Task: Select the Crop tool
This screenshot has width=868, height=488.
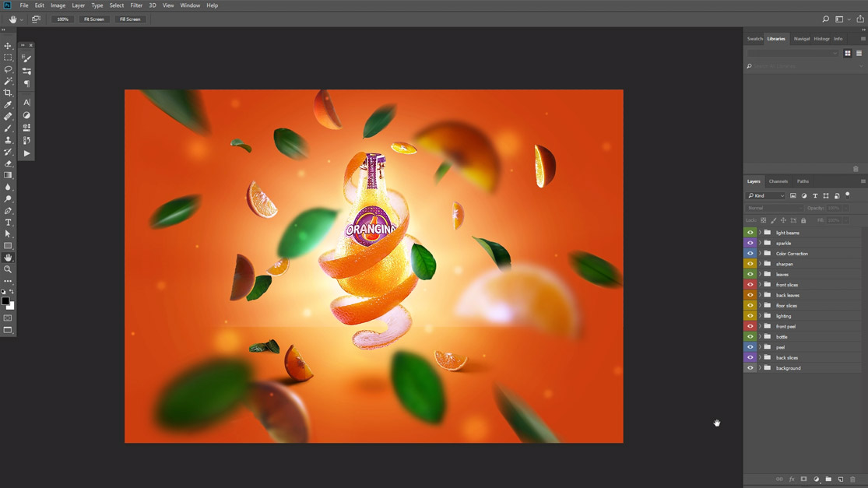Action: click(8, 93)
